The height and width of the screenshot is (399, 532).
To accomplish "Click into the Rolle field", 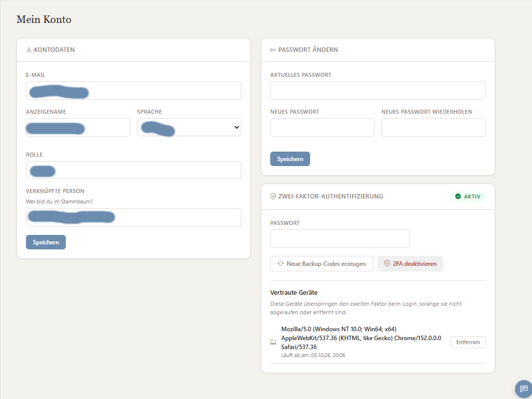I will pos(133,170).
